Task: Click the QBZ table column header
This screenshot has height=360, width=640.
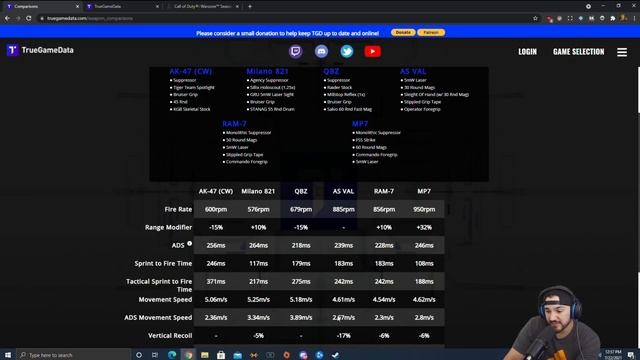Action: click(x=301, y=191)
